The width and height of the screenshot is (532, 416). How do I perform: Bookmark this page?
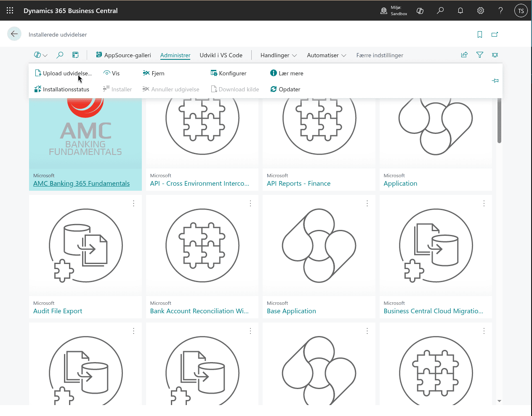click(x=480, y=35)
